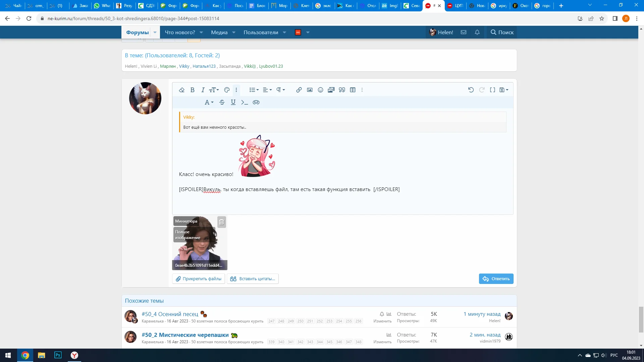The width and height of the screenshot is (644, 362).
Task: Toggle underline formatting
Action: pyautogui.click(x=233, y=102)
